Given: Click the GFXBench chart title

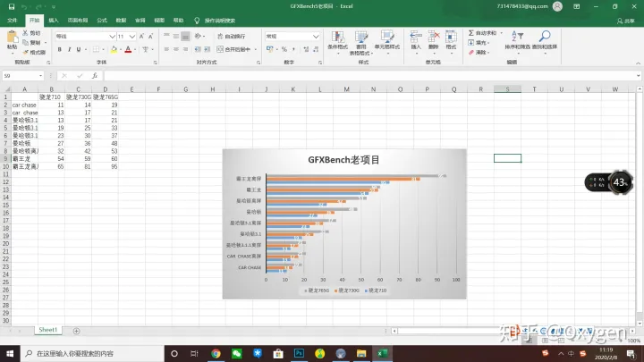Looking at the screenshot, I should (x=343, y=160).
